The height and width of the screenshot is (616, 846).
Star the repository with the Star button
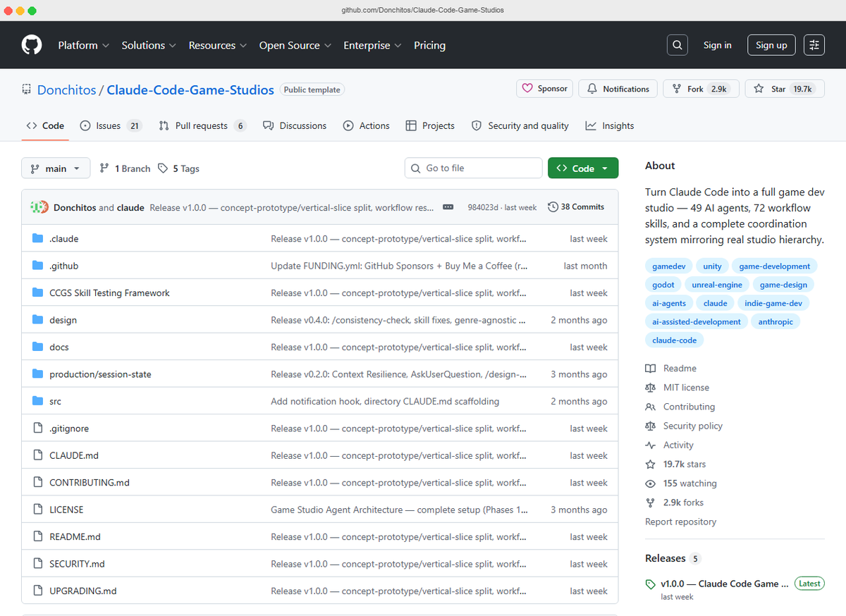tap(785, 89)
